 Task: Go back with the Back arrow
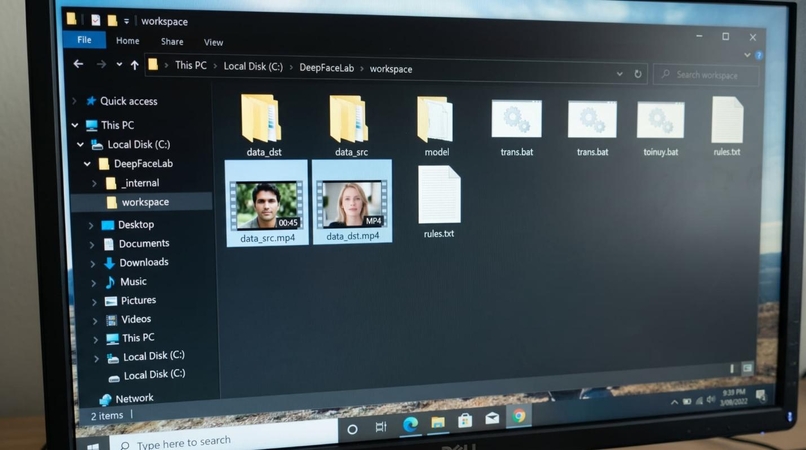[x=78, y=64]
